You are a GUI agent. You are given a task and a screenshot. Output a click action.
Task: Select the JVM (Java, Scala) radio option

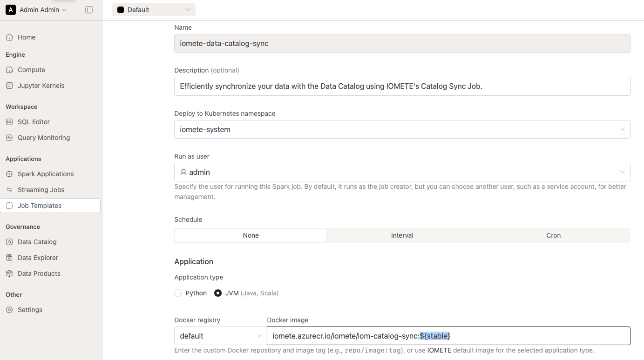218,293
